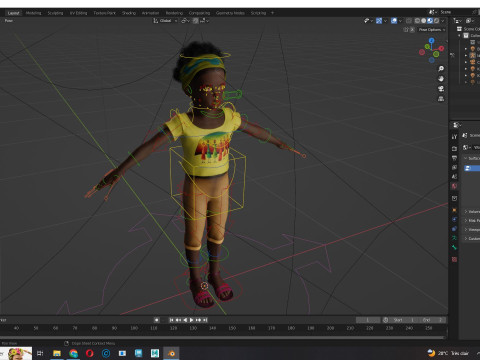This screenshot has height=360, width=480.
Task: Open the Global transform orientation dropdown
Action: 165,21
